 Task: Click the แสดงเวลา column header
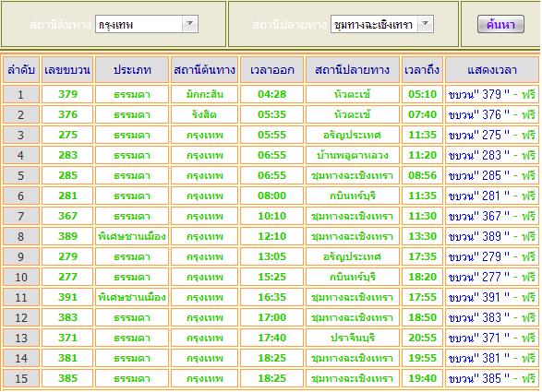[492, 70]
